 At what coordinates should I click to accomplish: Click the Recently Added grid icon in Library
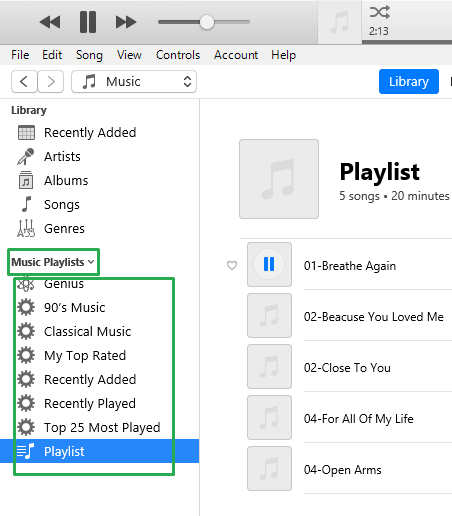pos(26,133)
